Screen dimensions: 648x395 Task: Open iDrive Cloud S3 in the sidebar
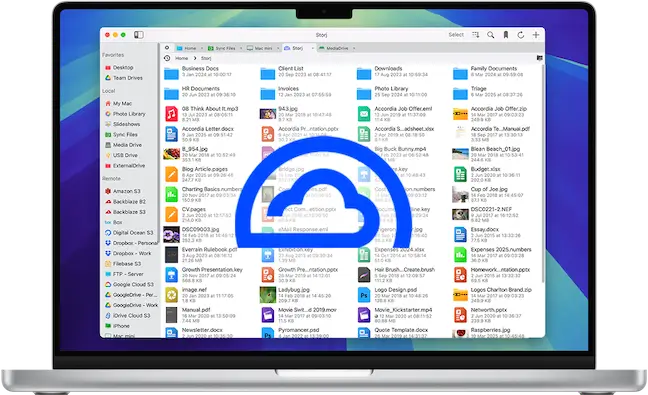coord(128,315)
